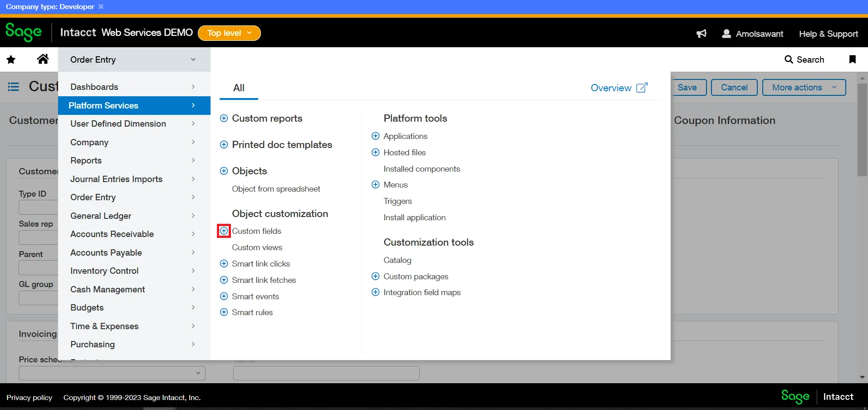868x410 pixels.
Task: Go to the home icon
Action: pos(43,59)
